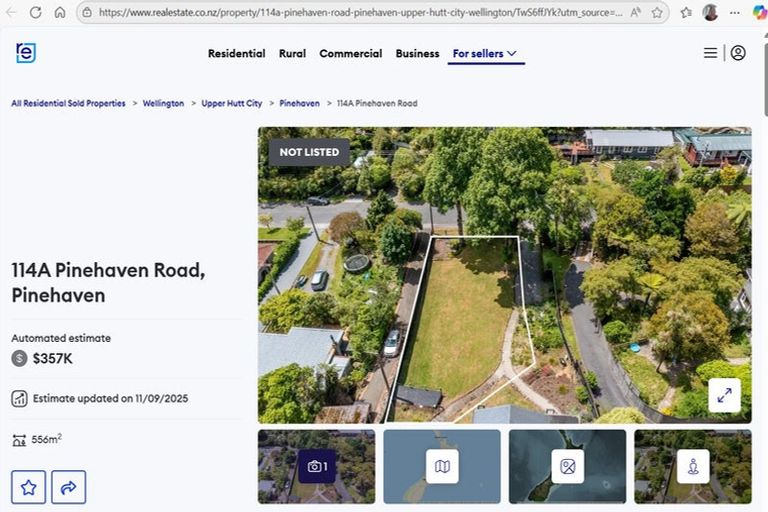Open the Rural menu item

pyautogui.click(x=292, y=53)
